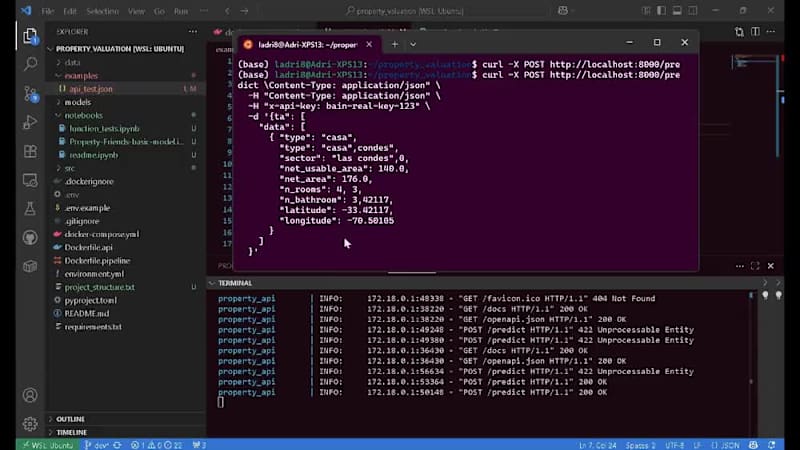800x450 pixels.
Task: Click Ln 7, Col 24 cursor position
Action: 597,445
